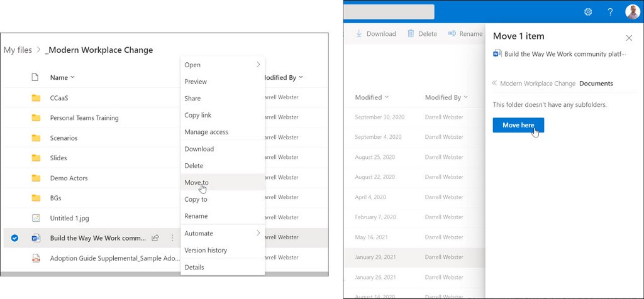
Task: Open the BGs folder name
Action: (55, 198)
